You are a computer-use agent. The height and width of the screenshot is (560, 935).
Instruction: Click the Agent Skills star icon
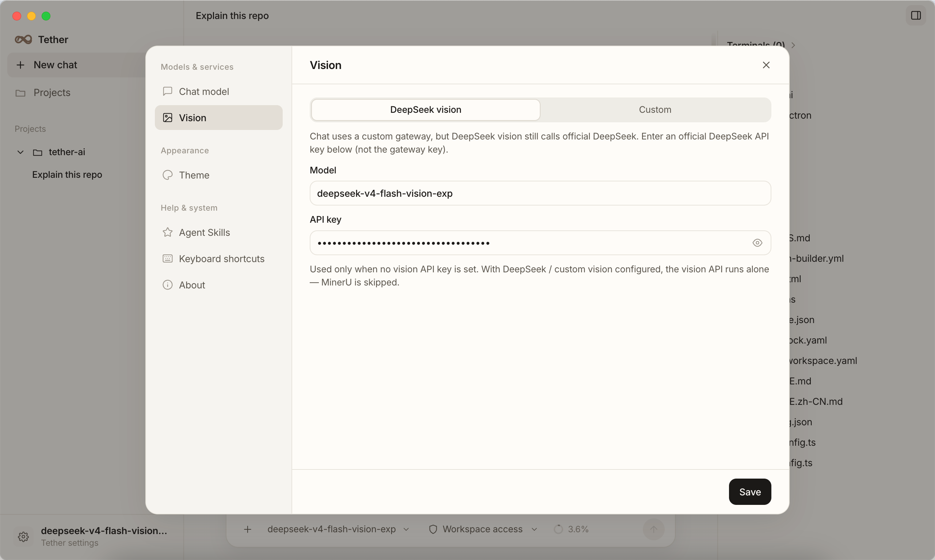tap(168, 233)
